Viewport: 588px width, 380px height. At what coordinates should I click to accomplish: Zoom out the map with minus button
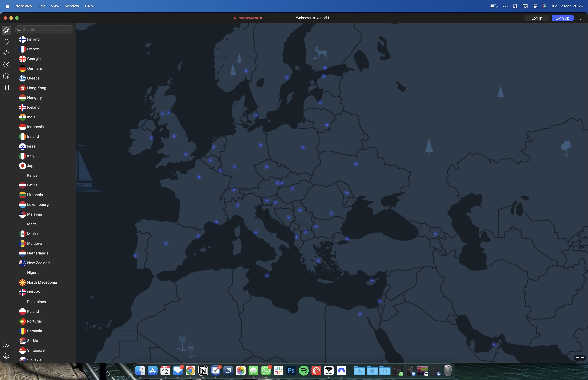point(577,358)
